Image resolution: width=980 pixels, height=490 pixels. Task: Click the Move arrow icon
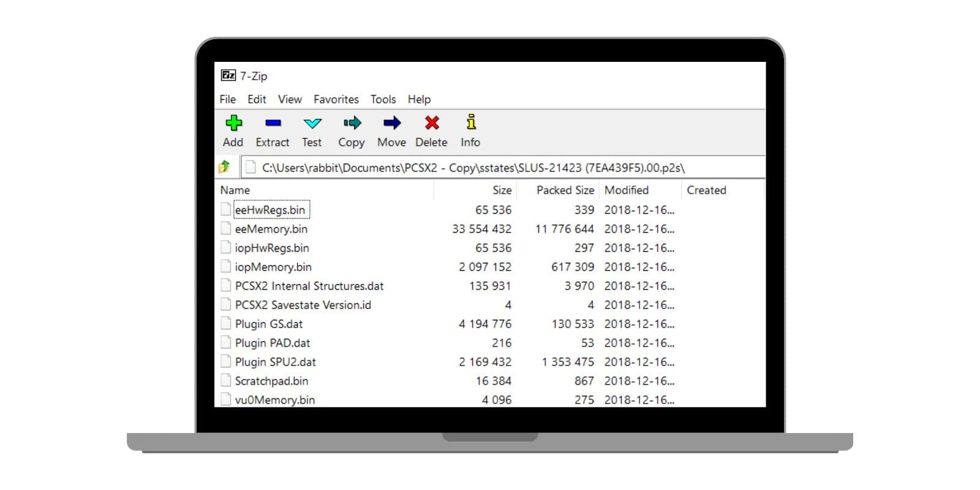point(392,123)
